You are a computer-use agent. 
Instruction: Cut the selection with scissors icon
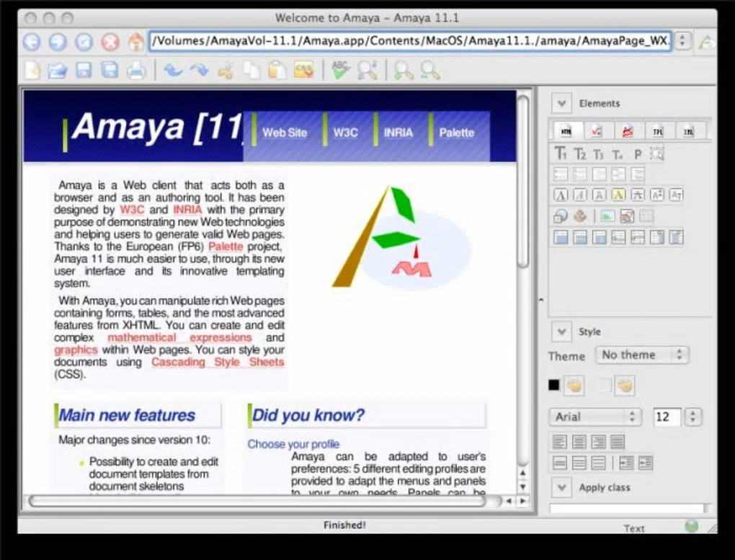pos(226,71)
